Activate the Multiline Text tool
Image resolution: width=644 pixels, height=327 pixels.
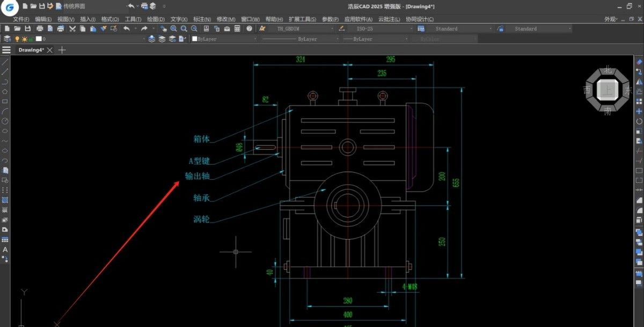click(5, 250)
